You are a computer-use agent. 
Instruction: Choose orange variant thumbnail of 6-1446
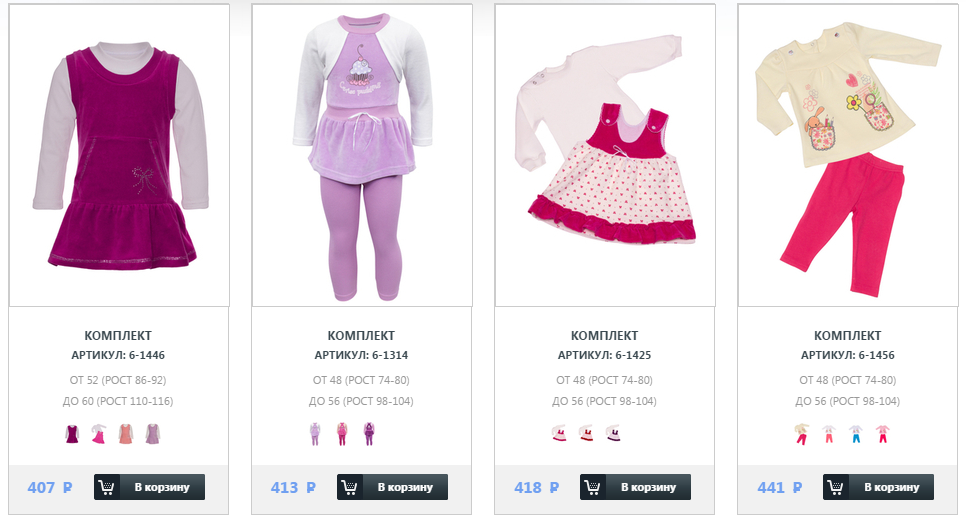(126, 434)
